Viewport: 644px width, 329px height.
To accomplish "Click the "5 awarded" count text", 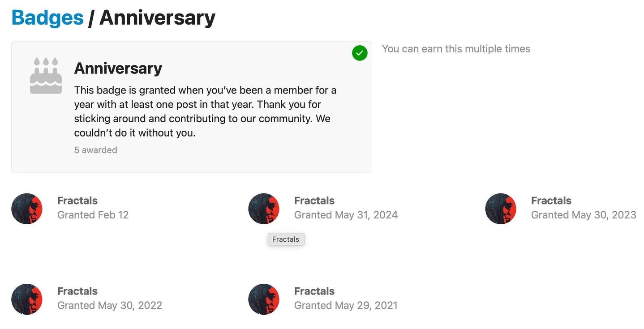I will point(95,150).
